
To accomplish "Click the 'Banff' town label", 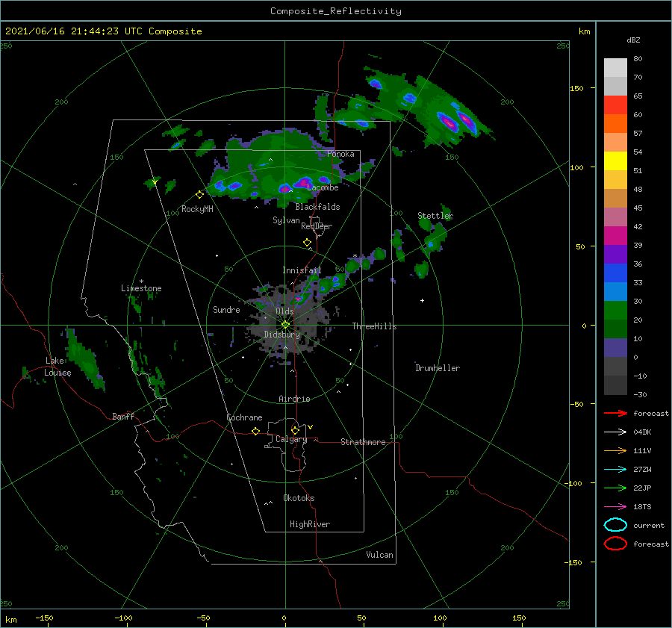I will click(123, 416).
